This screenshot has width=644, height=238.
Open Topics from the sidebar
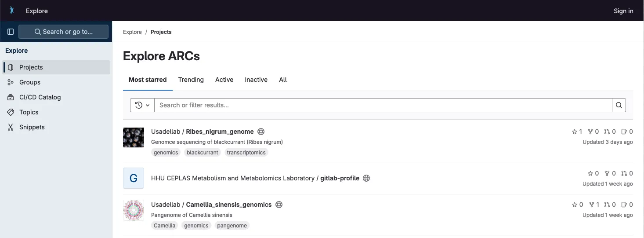pos(29,112)
